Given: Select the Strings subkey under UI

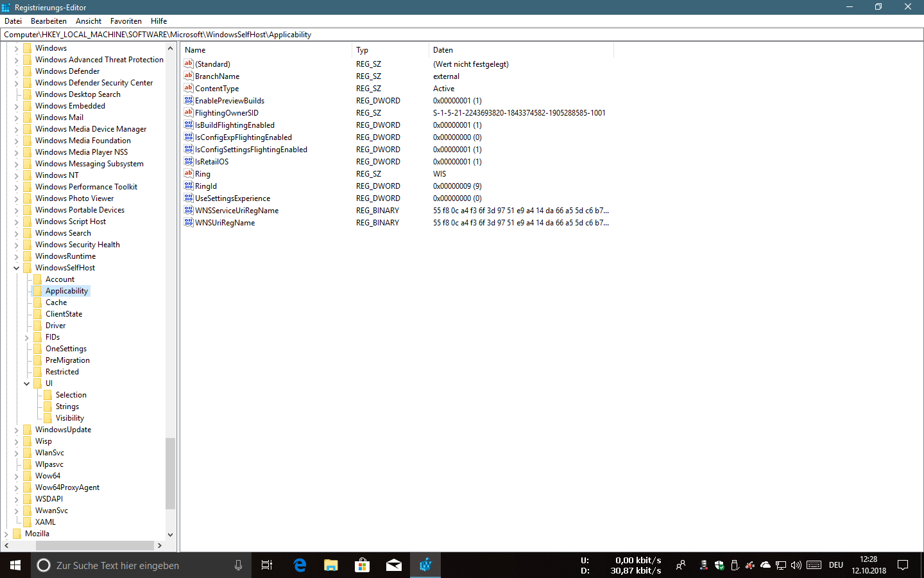Looking at the screenshot, I should pyautogui.click(x=67, y=407).
